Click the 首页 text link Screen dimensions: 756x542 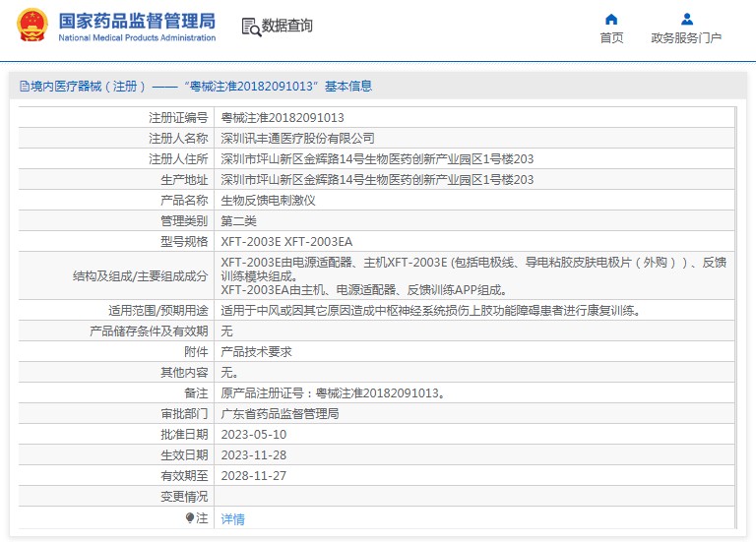pos(611,38)
